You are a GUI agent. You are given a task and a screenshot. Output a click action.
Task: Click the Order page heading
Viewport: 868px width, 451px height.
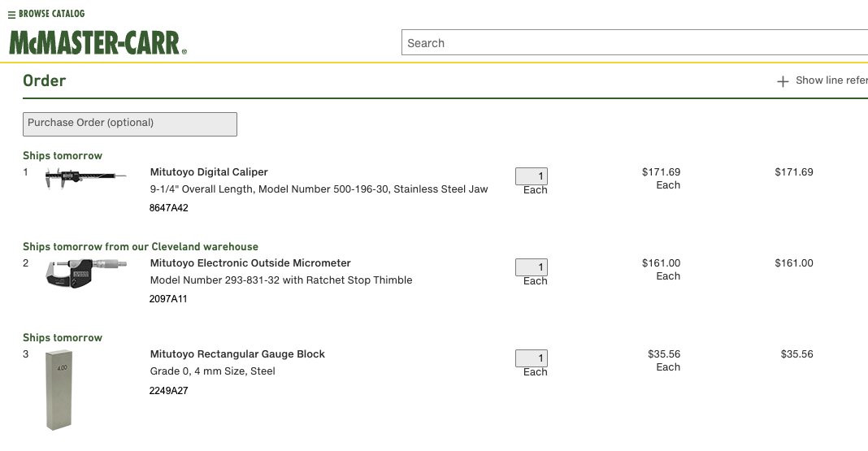pos(44,80)
